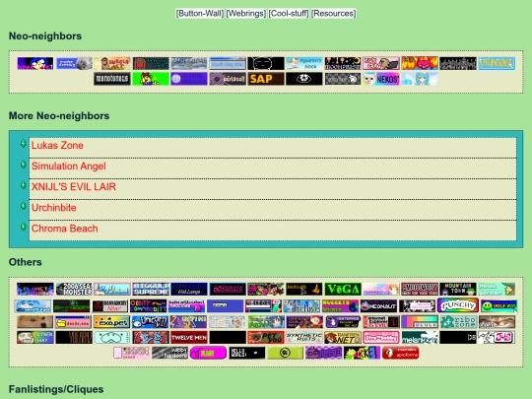Open the Big Gulp Supreme button

151,289
